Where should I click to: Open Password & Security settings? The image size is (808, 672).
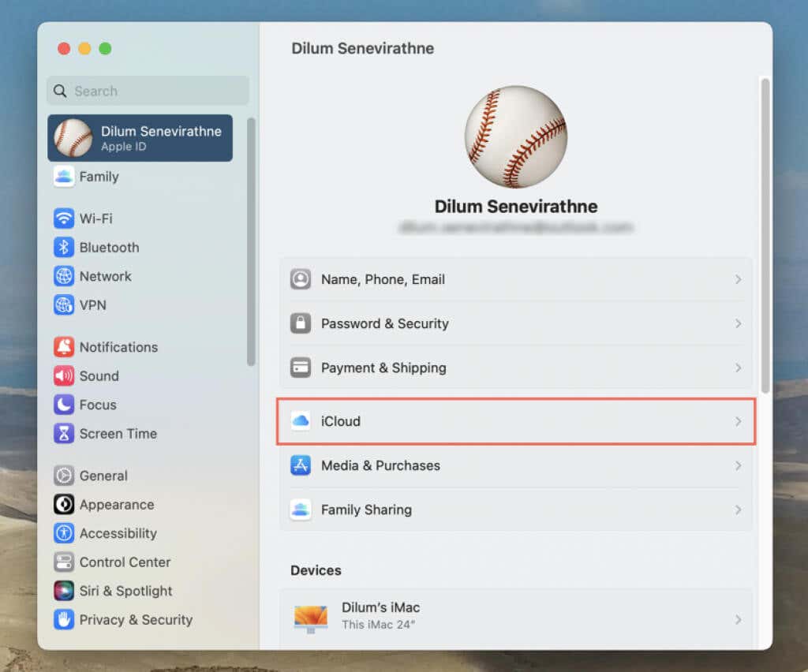516,323
